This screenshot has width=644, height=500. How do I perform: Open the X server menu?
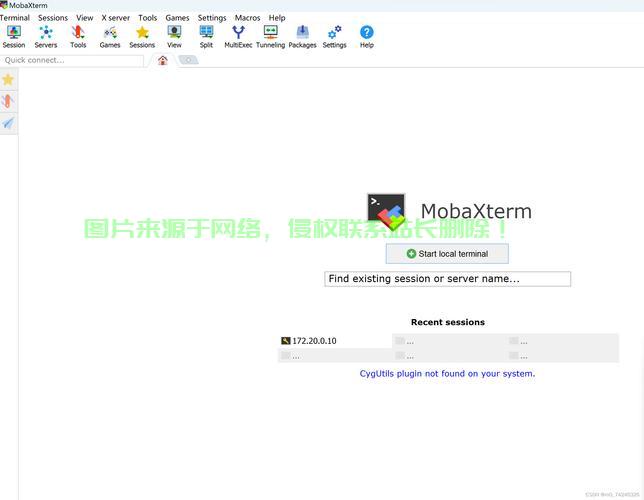pos(116,18)
